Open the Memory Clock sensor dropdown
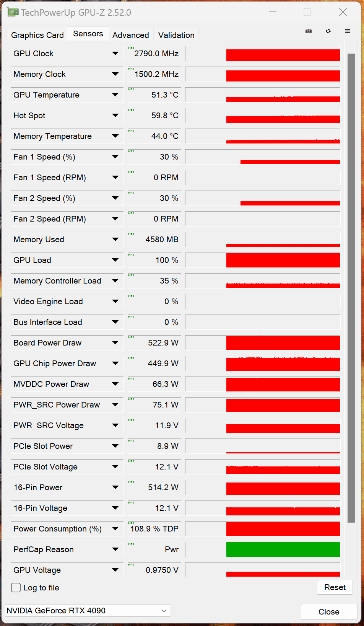Screen dimensions: 364x626 (115, 74)
